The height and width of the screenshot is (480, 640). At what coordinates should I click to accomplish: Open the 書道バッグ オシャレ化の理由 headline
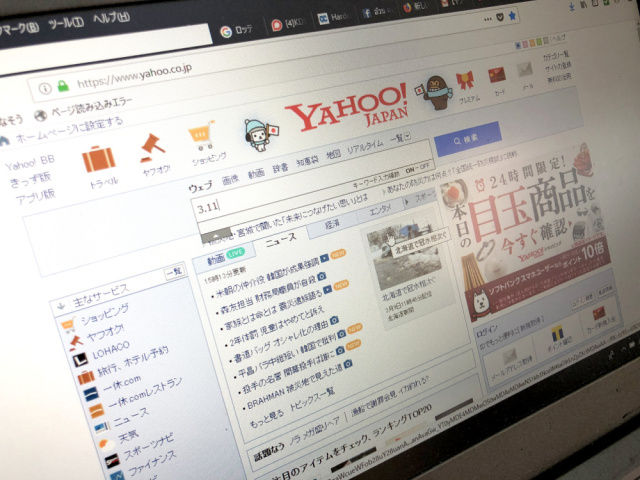281,341
